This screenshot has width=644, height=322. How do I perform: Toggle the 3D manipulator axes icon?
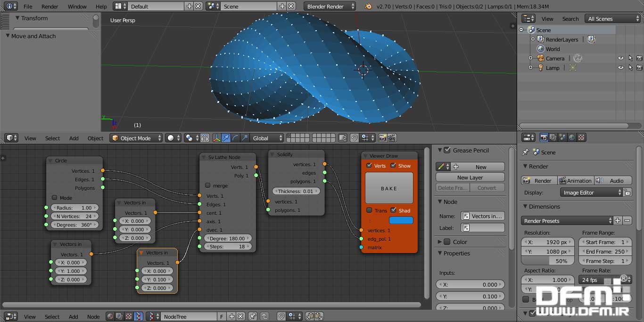click(x=216, y=138)
